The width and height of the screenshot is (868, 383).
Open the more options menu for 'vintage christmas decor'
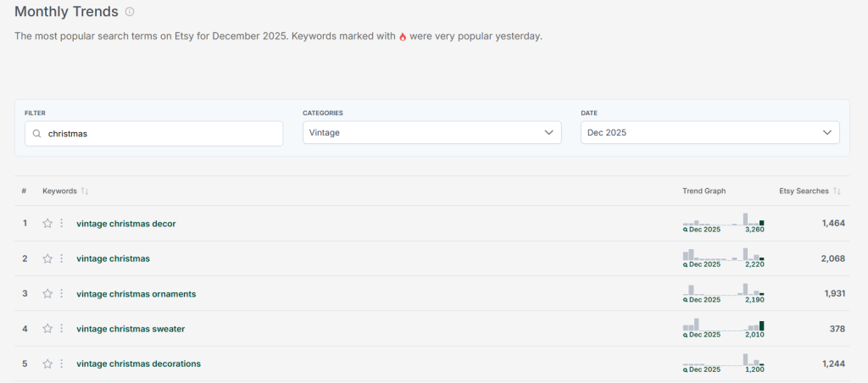coord(61,223)
